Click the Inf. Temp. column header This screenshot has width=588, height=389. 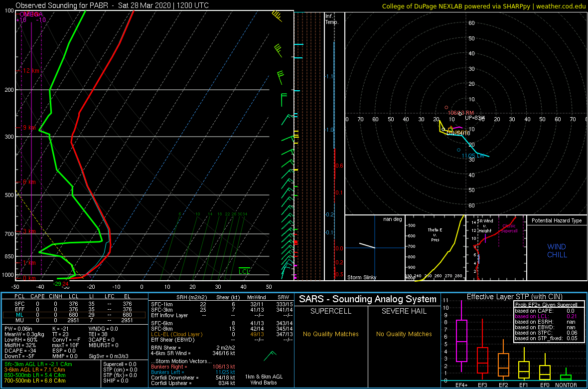coord(332,19)
